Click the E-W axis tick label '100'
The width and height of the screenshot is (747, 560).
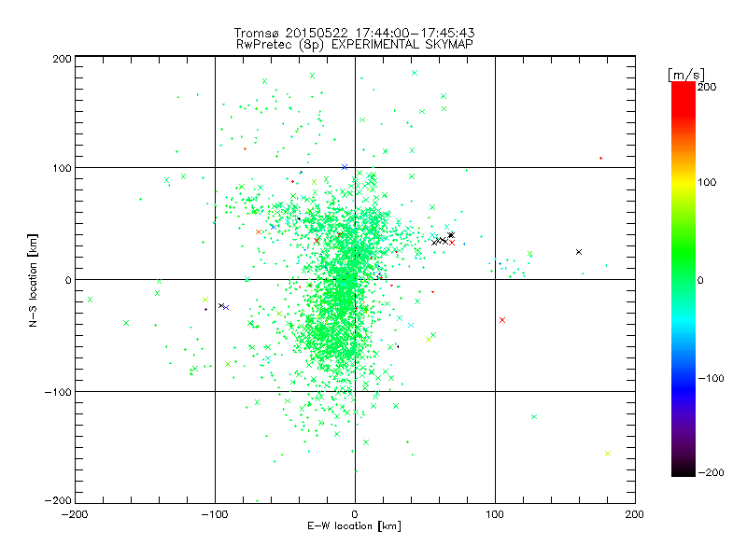pos(495,515)
